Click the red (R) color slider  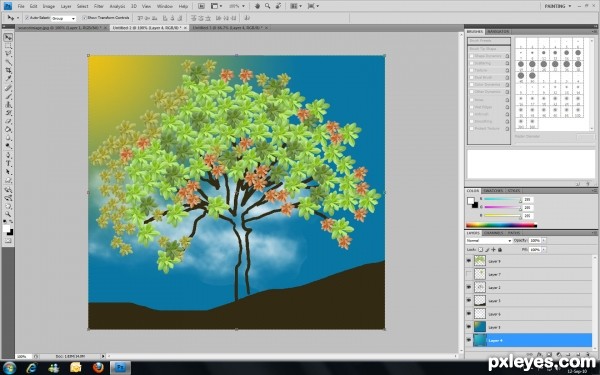pos(502,200)
